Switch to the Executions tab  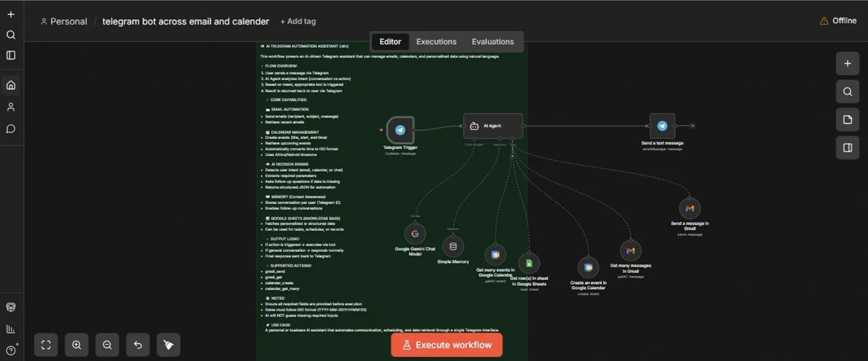click(x=436, y=42)
